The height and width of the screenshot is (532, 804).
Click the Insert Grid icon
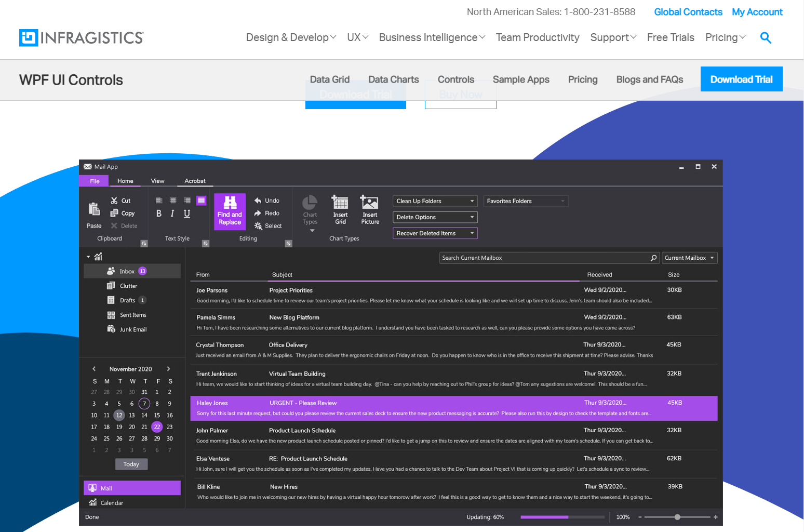[x=340, y=202]
